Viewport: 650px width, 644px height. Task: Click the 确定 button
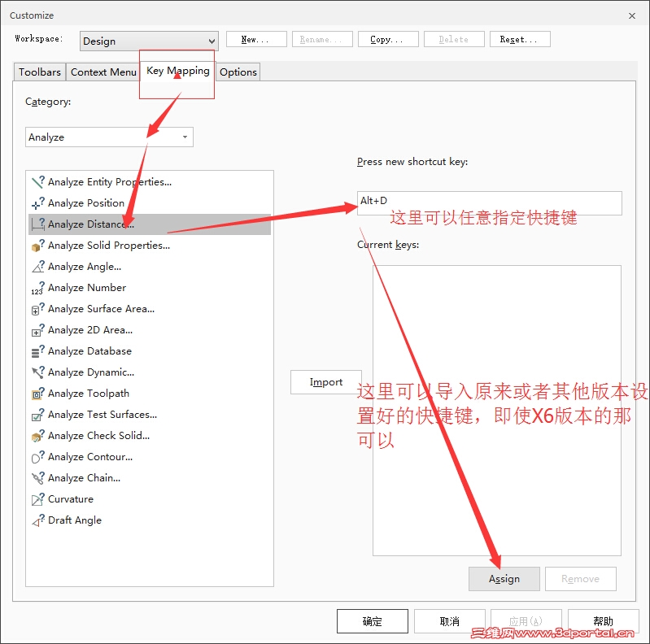click(373, 621)
